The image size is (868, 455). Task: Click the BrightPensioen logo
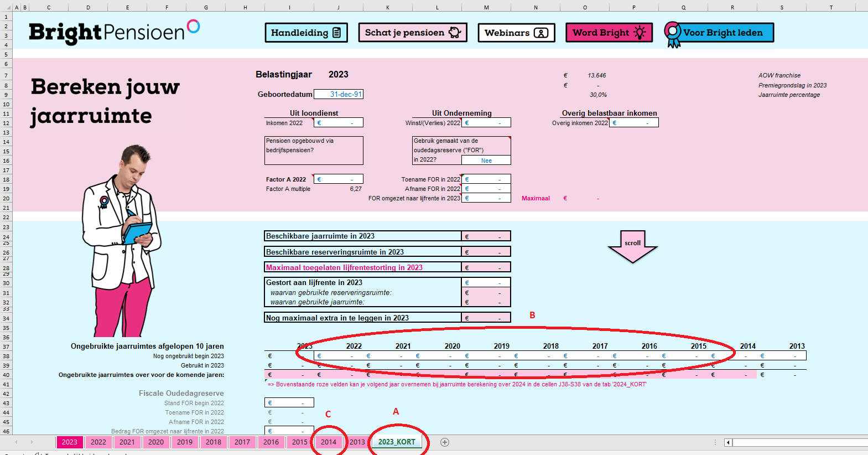(114, 32)
